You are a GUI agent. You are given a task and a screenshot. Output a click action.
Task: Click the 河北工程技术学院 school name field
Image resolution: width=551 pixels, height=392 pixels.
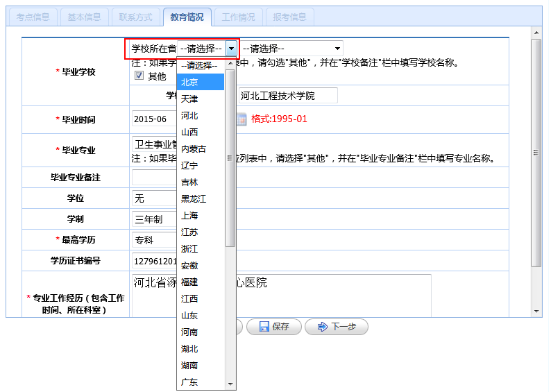pos(287,96)
